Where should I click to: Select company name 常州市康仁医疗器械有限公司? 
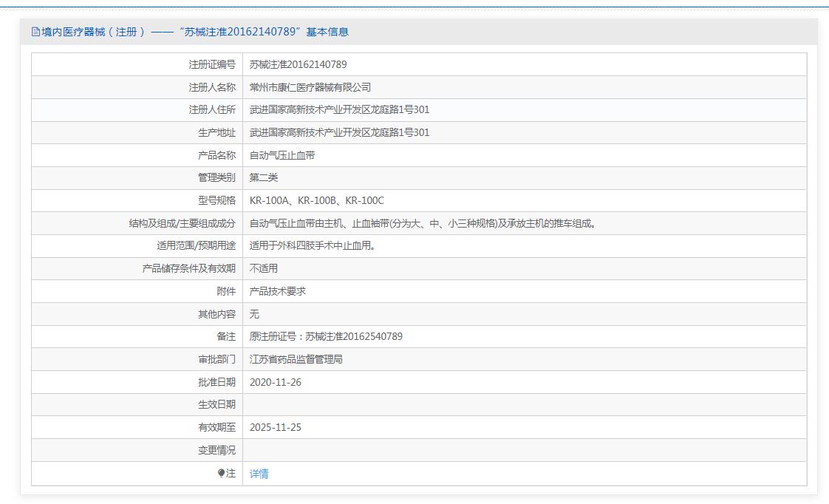(x=310, y=87)
